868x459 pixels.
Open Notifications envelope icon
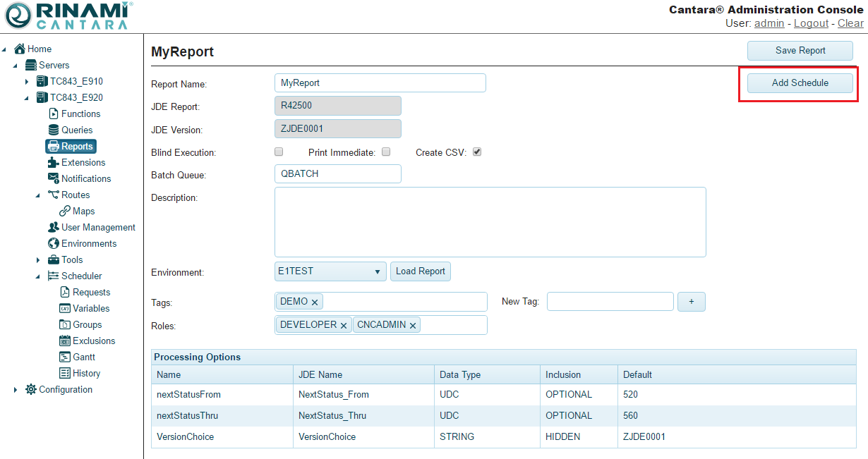[x=54, y=178]
